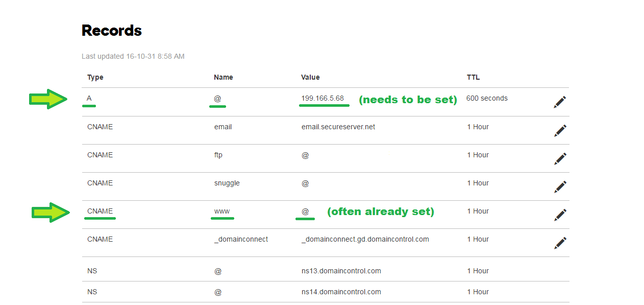Select _domainconnect.gd.domaincontrol.com value

click(x=365, y=239)
